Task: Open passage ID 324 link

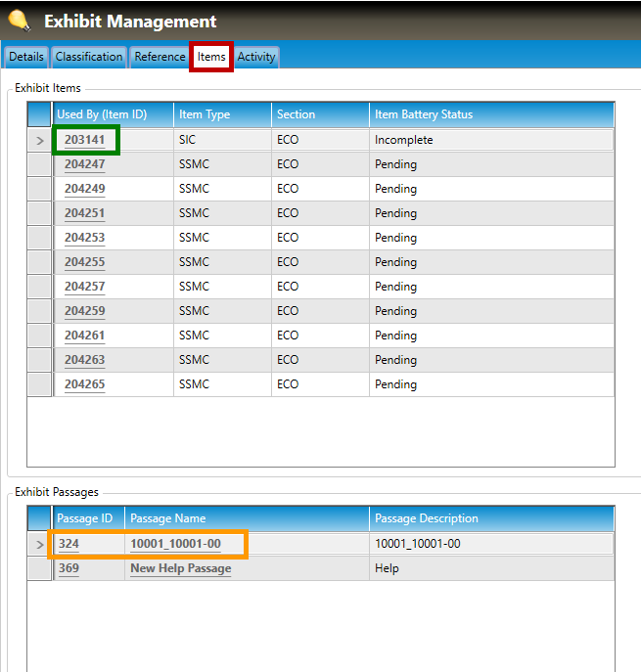Action: [x=69, y=544]
